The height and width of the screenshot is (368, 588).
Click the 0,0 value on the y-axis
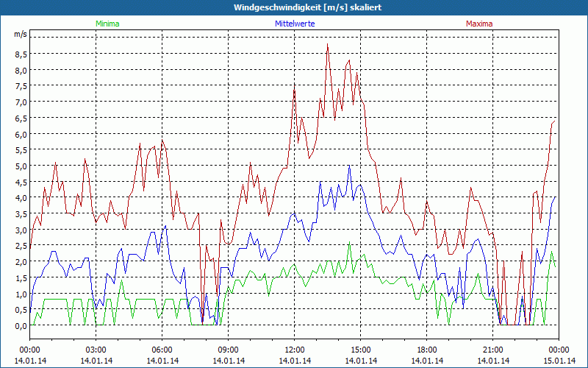(20, 326)
